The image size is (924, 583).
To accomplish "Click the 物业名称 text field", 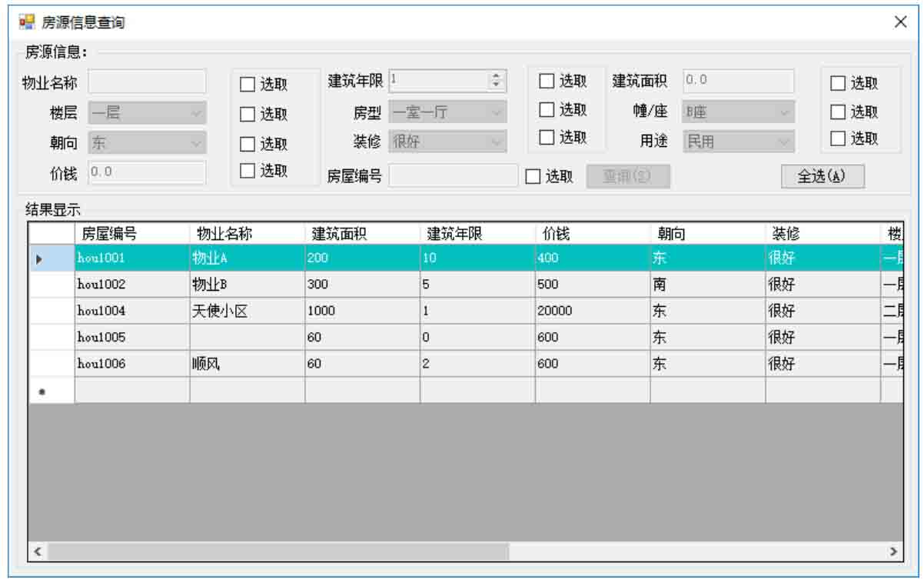I will tap(147, 82).
